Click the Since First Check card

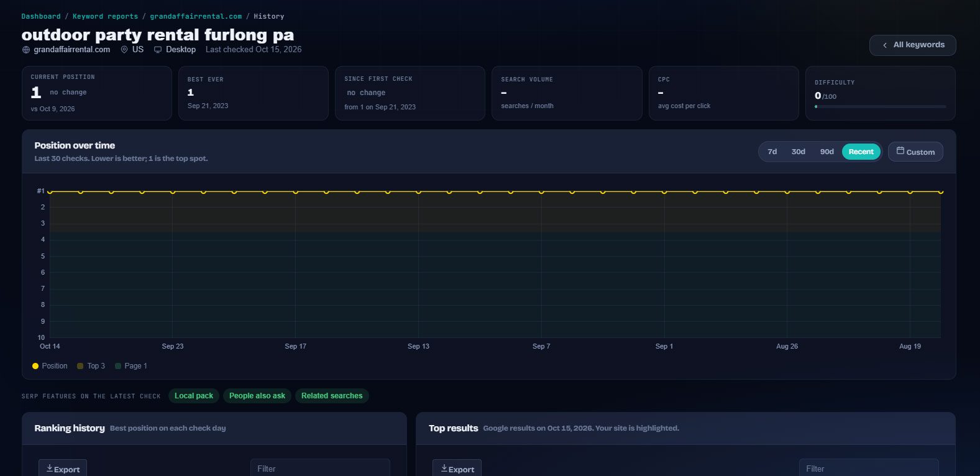click(x=410, y=93)
